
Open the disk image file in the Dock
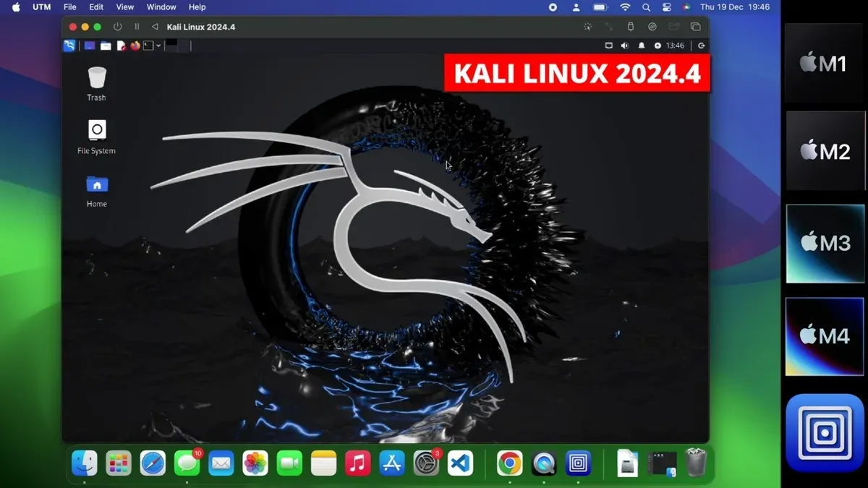(x=628, y=463)
